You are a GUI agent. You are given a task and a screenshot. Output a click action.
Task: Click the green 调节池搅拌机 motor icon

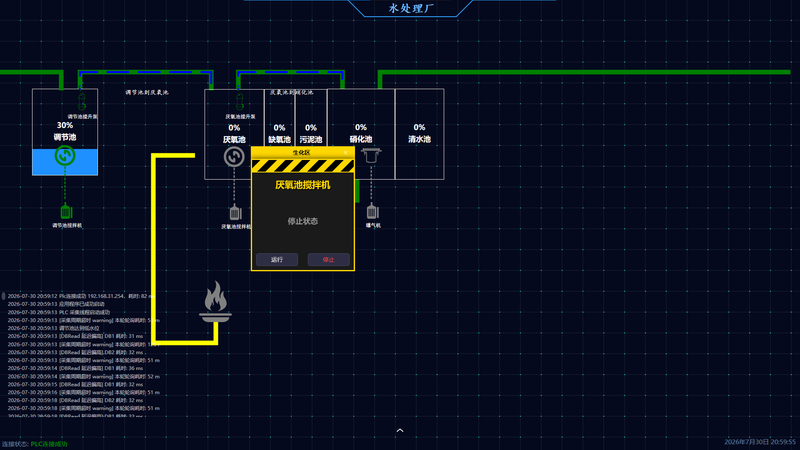coord(66,211)
